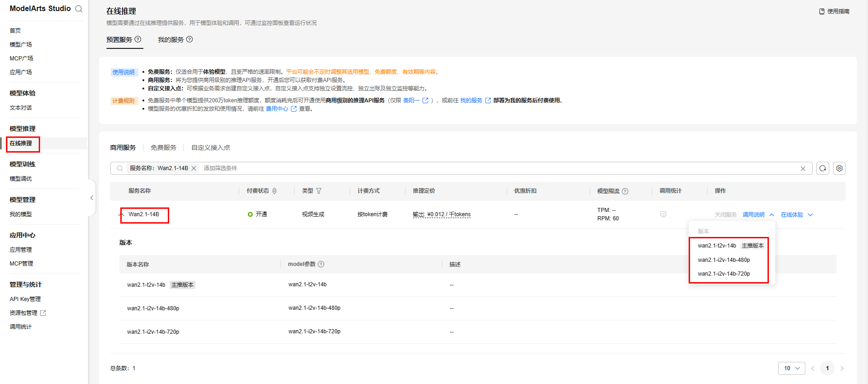This screenshot has height=384, width=868.
Task: Open 应用管理 in sidebar
Action: (21, 250)
